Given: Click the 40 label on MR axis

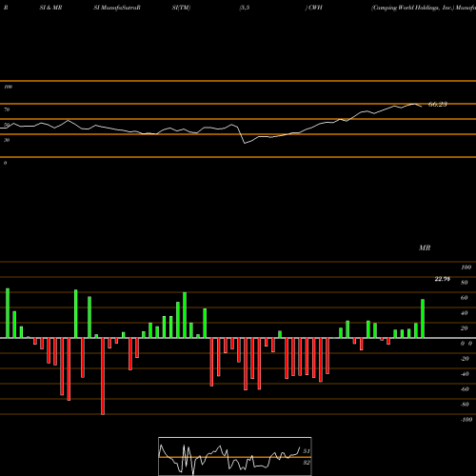Looking at the screenshot, I should click(x=464, y=313).
